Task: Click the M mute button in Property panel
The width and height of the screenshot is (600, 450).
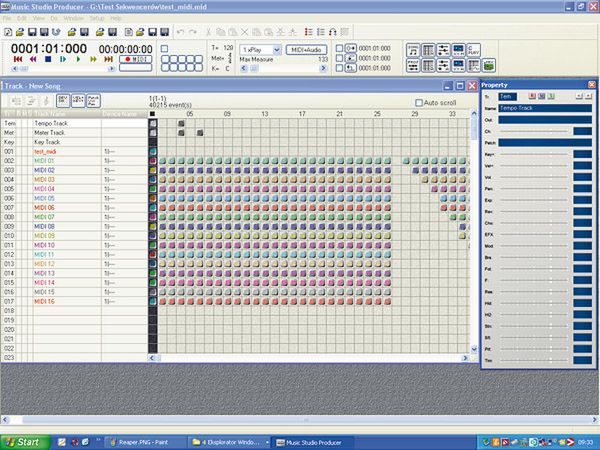Action: [x=541, y=96]
